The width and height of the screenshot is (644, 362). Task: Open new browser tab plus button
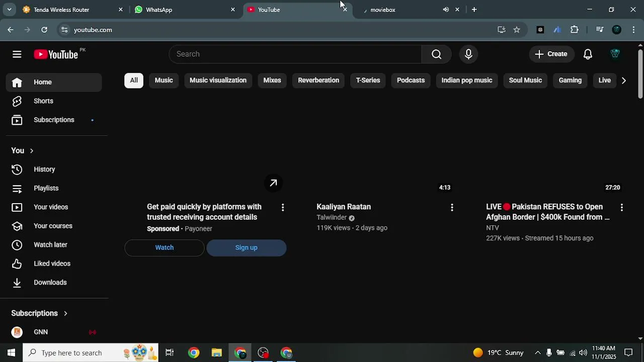(x=474, y=10)
